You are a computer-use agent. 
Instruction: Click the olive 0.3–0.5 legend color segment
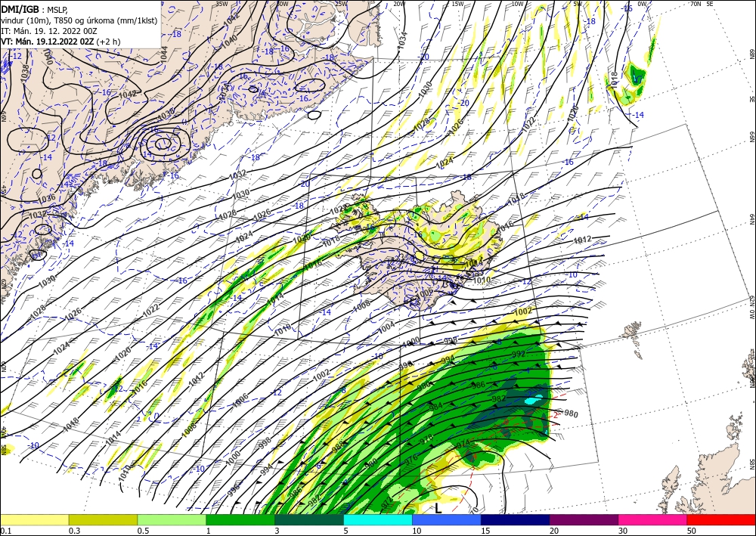tap(103, 519)
